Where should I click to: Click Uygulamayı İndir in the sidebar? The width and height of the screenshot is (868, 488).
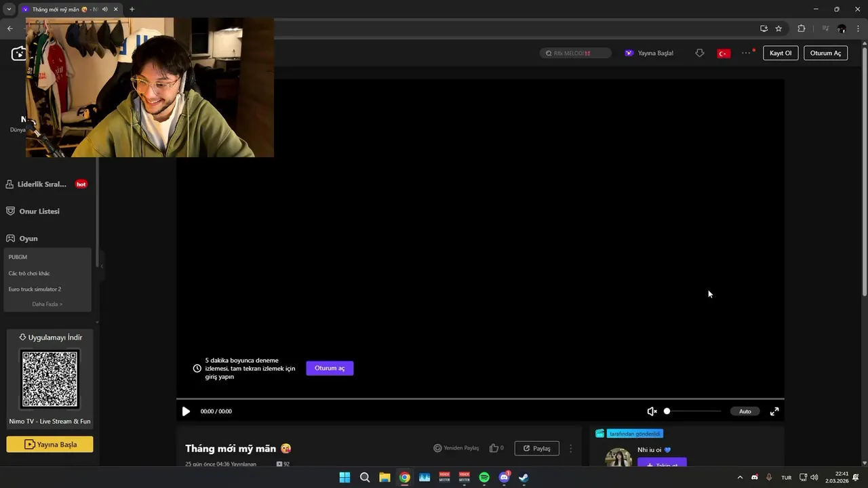click(50, 338)
